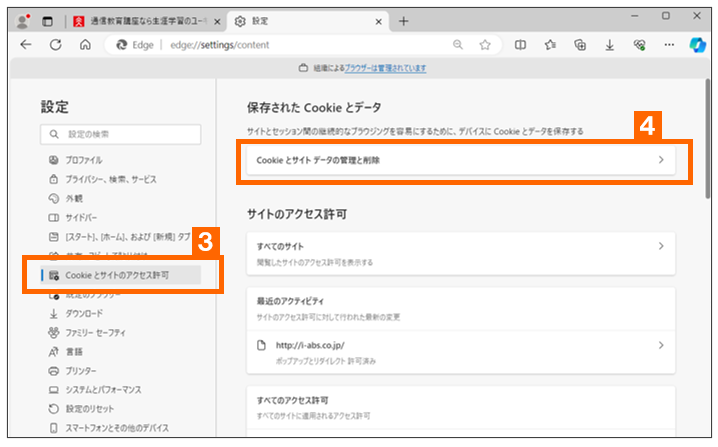This screenshot has height=447, width=718.
Task: Select プロファイル in settings sidebar
Action: (x=84, y=160)
